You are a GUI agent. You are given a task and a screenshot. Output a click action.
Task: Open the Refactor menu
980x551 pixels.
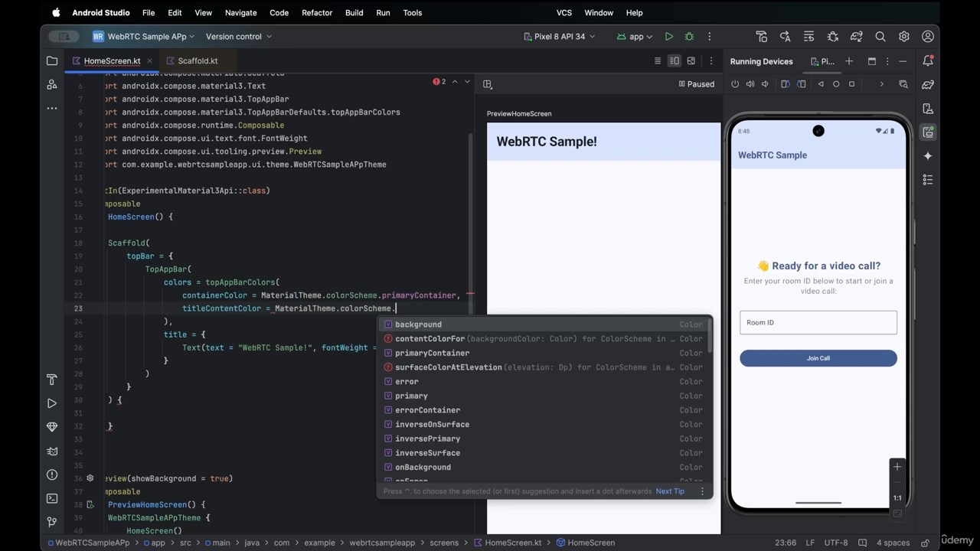coord(317,13)
